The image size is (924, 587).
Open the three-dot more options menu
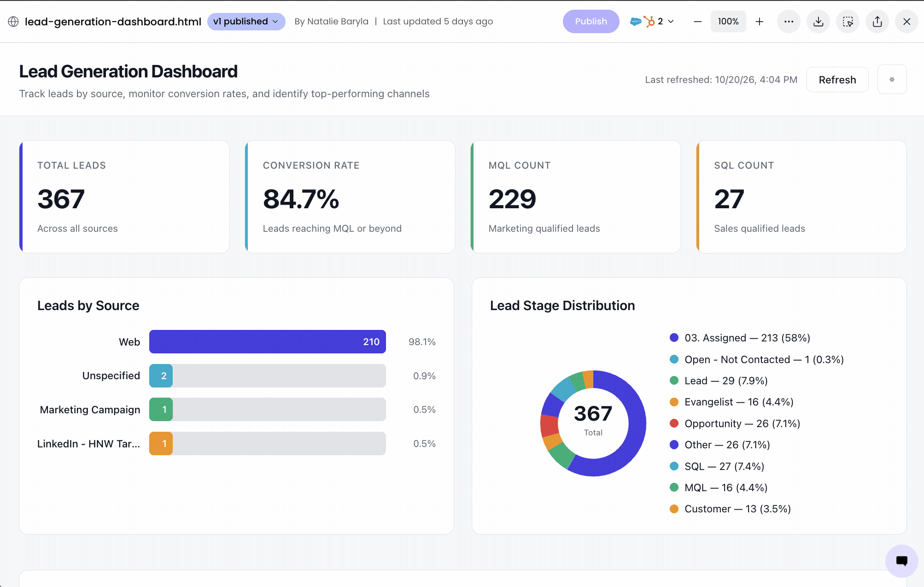click(x=789, y=22)
